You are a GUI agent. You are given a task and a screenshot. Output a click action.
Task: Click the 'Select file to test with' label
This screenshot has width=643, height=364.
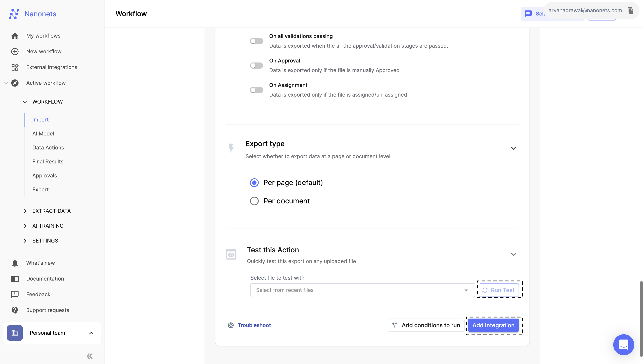(x=277, y=278)
